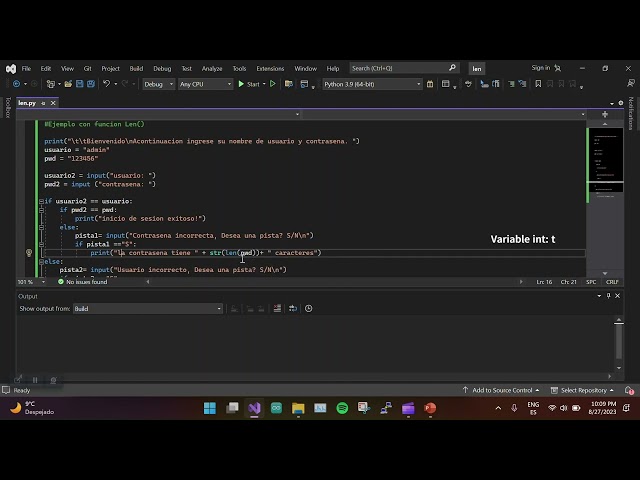The width and height of the screenshot is (640, 480).
Task: Open the Build menu
Action: (136, 69)
